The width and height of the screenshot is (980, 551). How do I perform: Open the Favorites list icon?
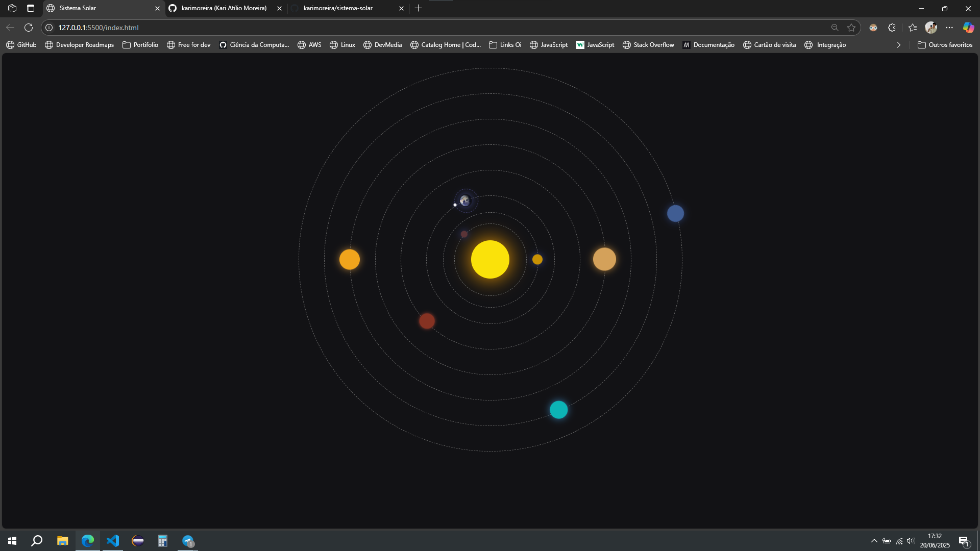913,28
